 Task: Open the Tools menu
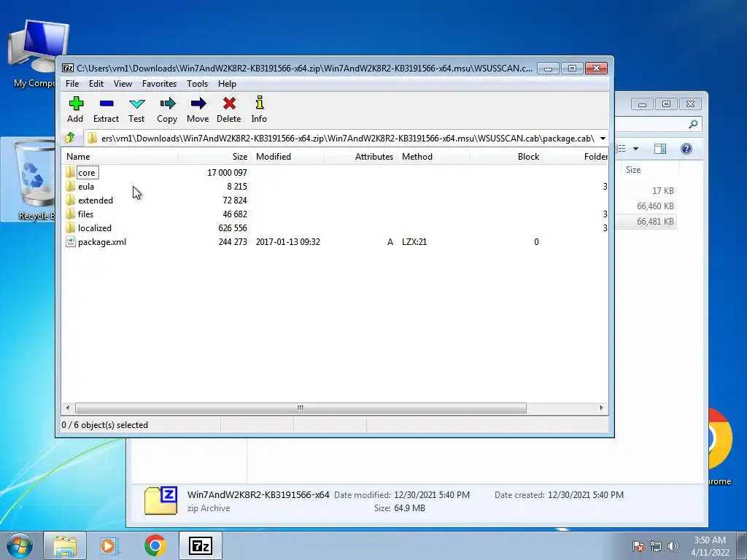point(197,84)
